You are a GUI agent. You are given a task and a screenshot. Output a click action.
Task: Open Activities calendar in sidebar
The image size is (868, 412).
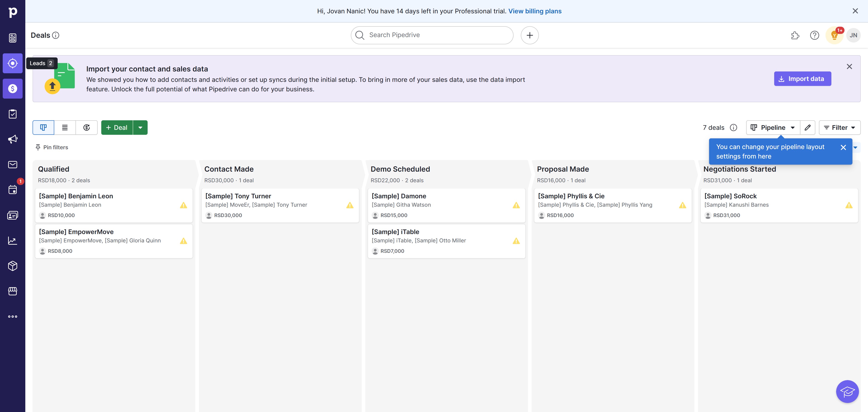pos(12,190)
